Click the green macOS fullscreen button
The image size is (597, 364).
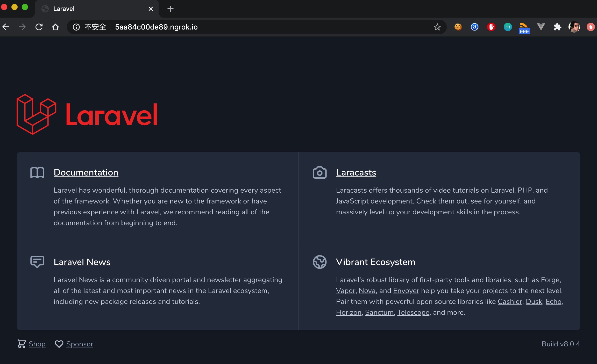click(x=25, y=7)
